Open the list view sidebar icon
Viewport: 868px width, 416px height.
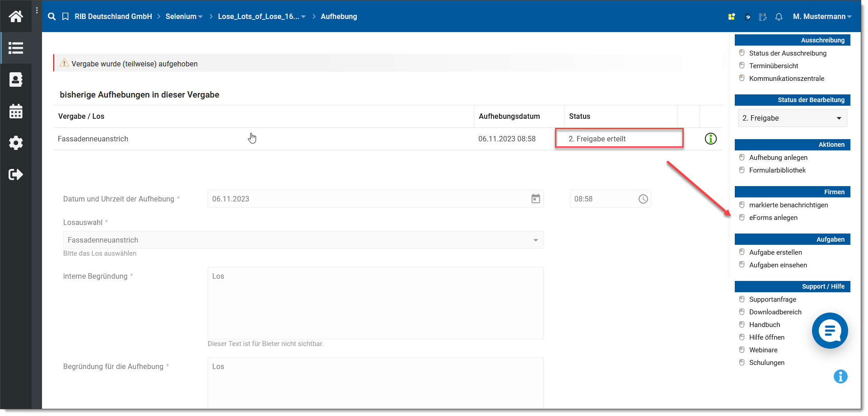[16, 48]
